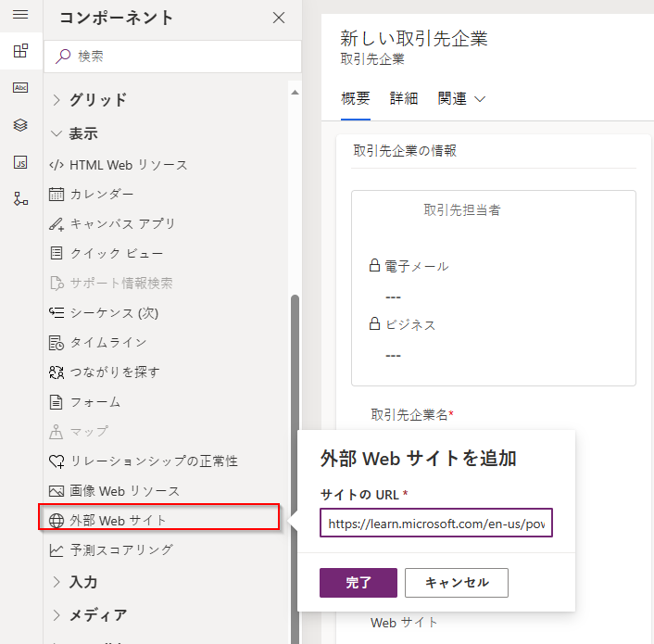Image resolution: width=654 pixels, height=644 pixels.
Task: Click the 完了 button
Action: tap(358, 583)
